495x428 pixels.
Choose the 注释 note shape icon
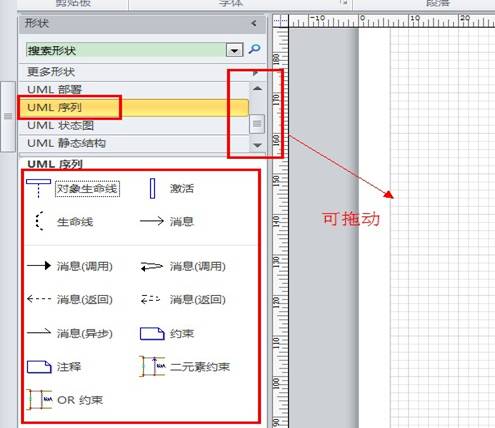coord(39,367)
